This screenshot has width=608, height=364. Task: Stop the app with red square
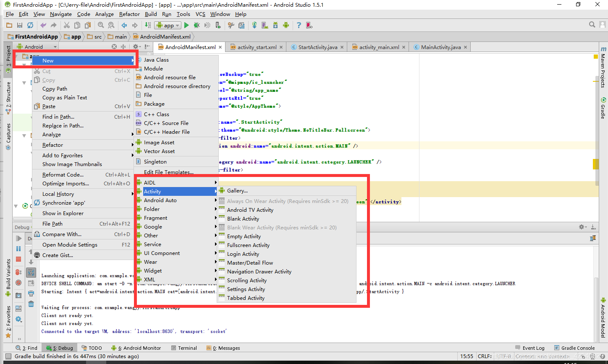click(18, 259)
